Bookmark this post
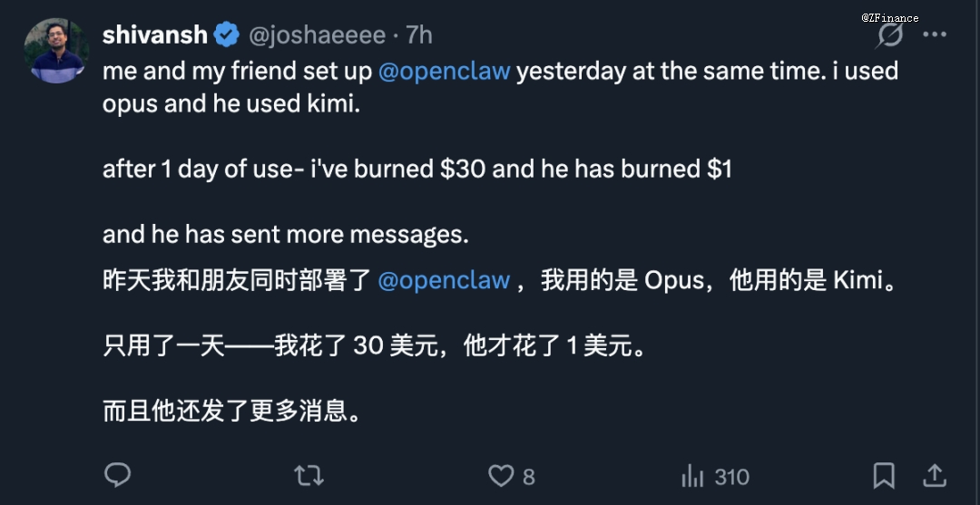Screen dimensions: 980x505 pyautogui.click(x=884, y=475)
